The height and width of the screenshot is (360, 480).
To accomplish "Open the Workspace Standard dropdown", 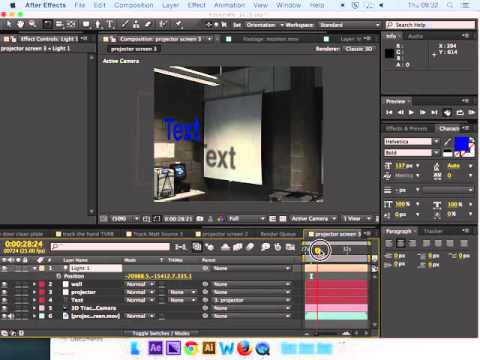I will click(349, 25).
